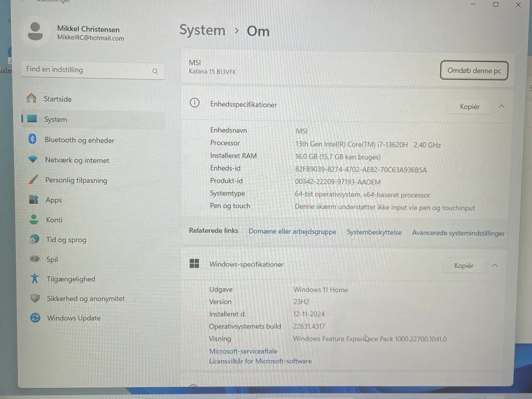Screen dimensions: 532x399
Task: Maximize the settings window
Action: pos(496,5)
